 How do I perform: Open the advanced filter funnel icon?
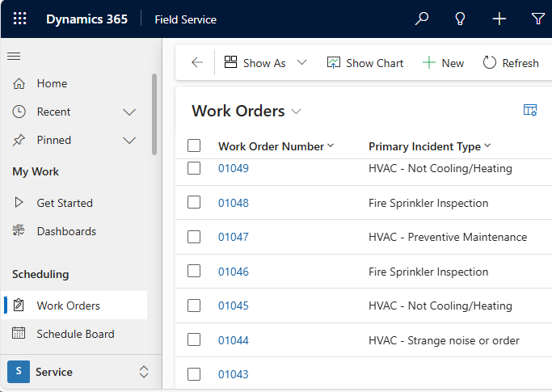pyautogui.click(x=538, y=19)
